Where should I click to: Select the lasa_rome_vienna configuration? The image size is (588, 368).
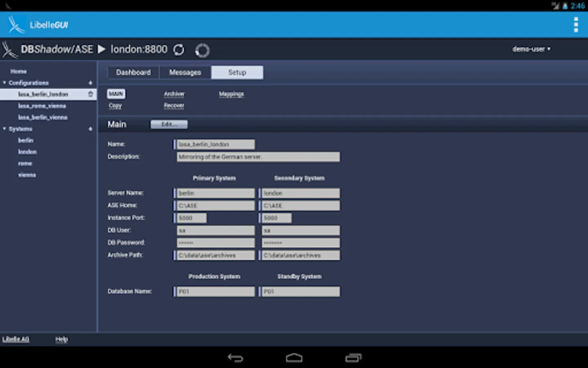[x=42, y=106]
